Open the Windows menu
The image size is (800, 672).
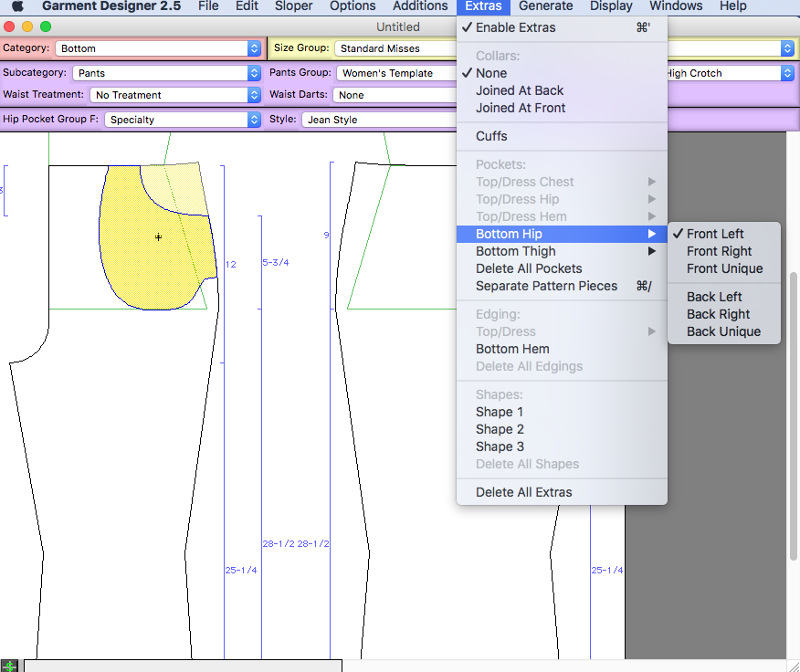676,6
